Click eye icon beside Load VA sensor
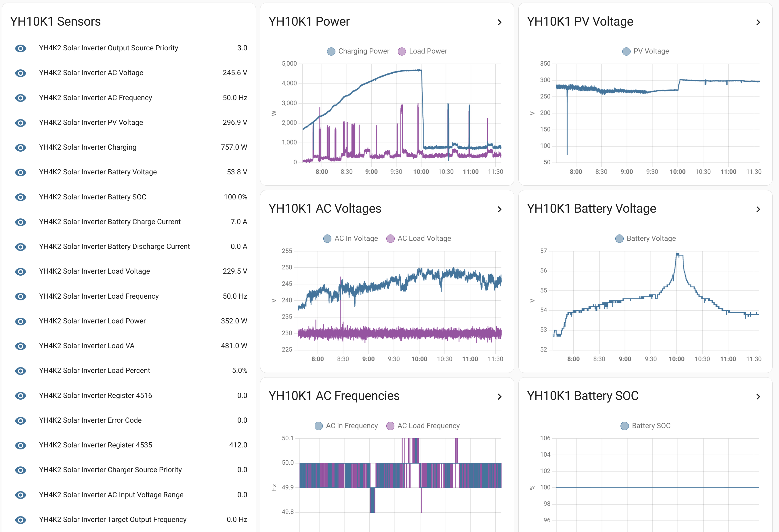Screen dimensions: 779x532 tap(20, 346)
